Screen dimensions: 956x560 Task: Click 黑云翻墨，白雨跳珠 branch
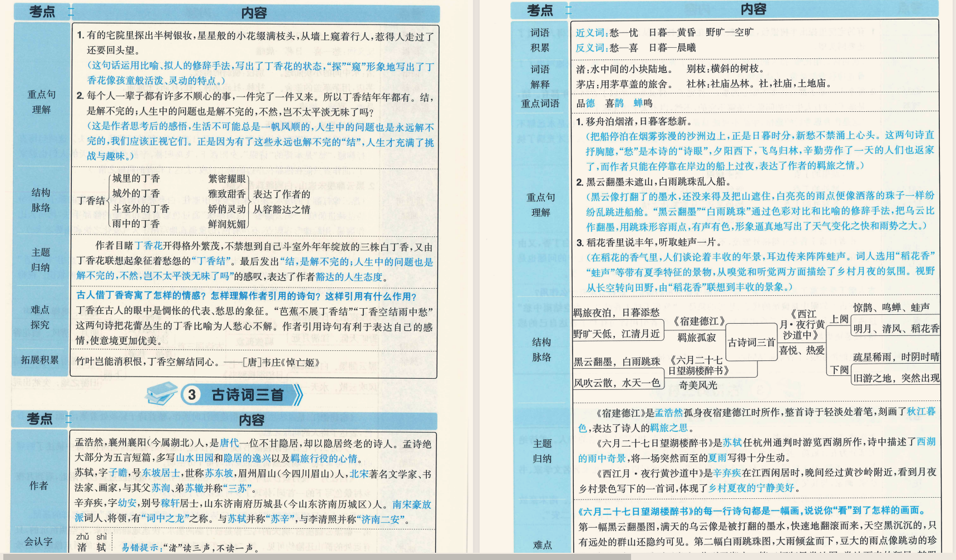click(617, 361)
